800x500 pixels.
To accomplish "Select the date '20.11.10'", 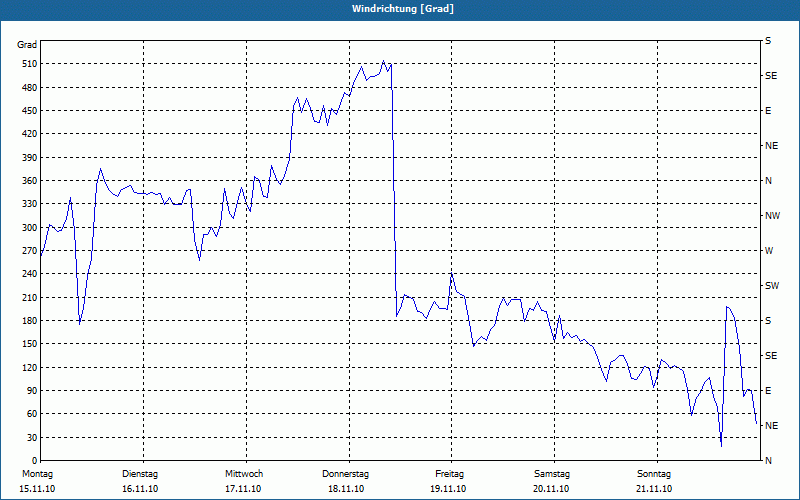I will pyautogui.click(x=551, y=489).
